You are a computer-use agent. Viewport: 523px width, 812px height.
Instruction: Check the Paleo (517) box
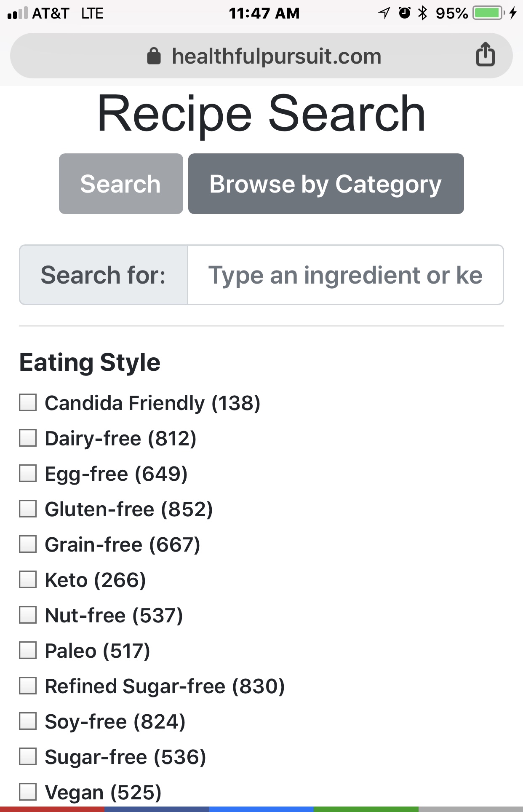click(x=28, y=650)
